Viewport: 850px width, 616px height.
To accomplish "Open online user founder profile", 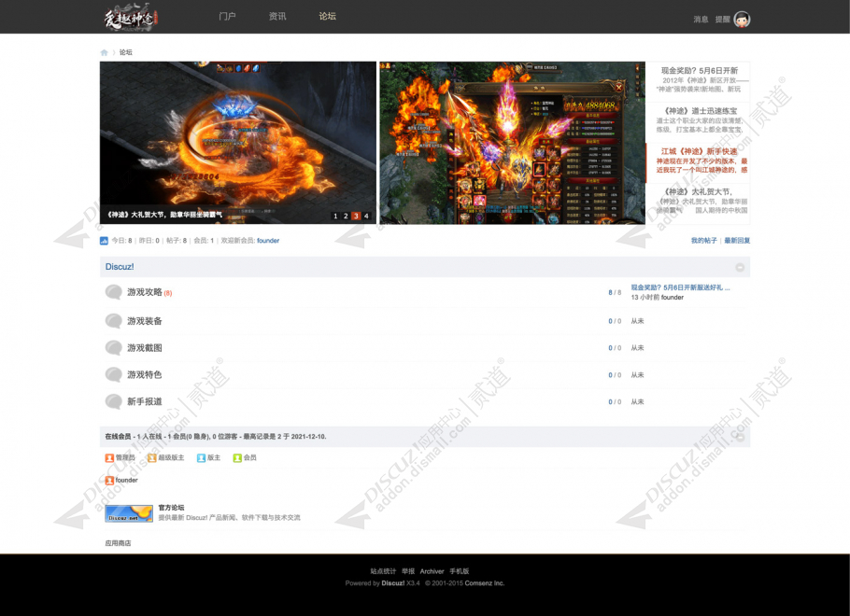I will click(x=126, y=481).
